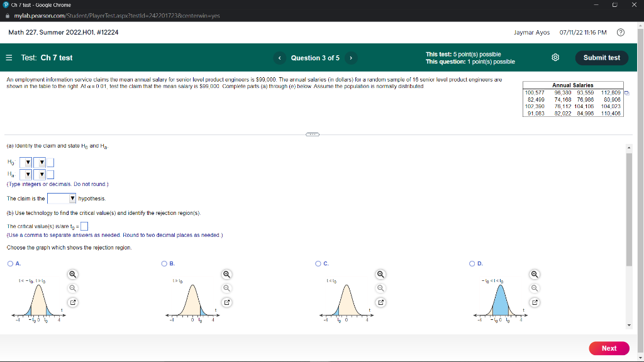
Task: Click the Test: Ch 7 test title
Action: click(x=47, y=58)
